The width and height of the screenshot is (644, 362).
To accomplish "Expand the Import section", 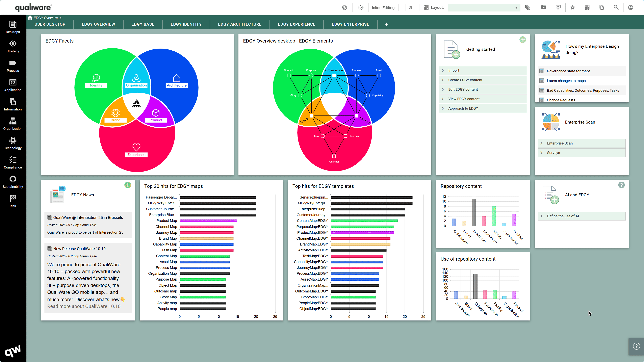I will pos(483,71).
